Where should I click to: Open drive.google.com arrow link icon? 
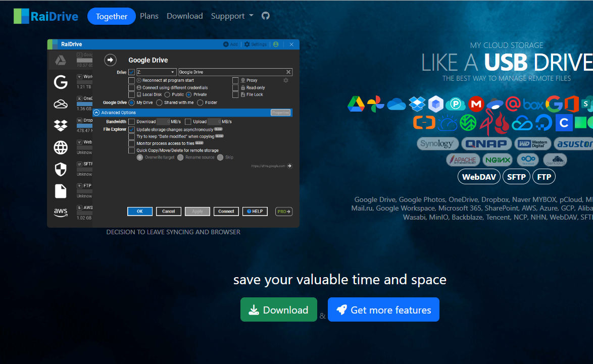point(290,166)
